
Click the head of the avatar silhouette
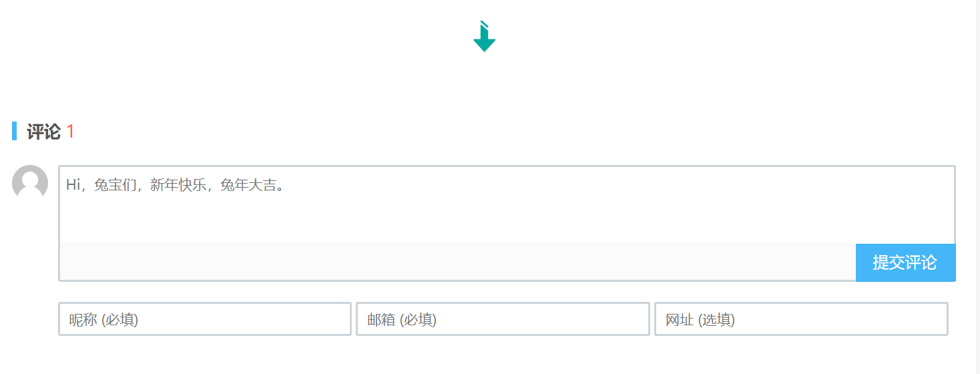[30, 178]
